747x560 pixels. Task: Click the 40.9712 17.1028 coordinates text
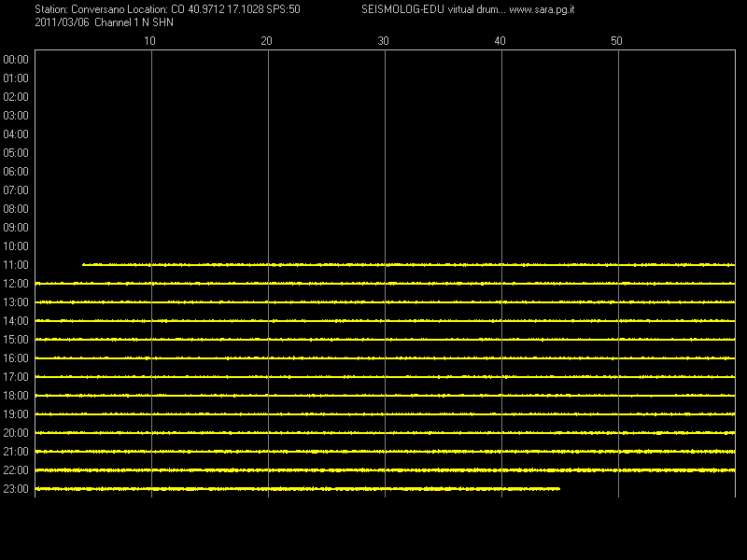pyautogui.click(x=225, y=9)
